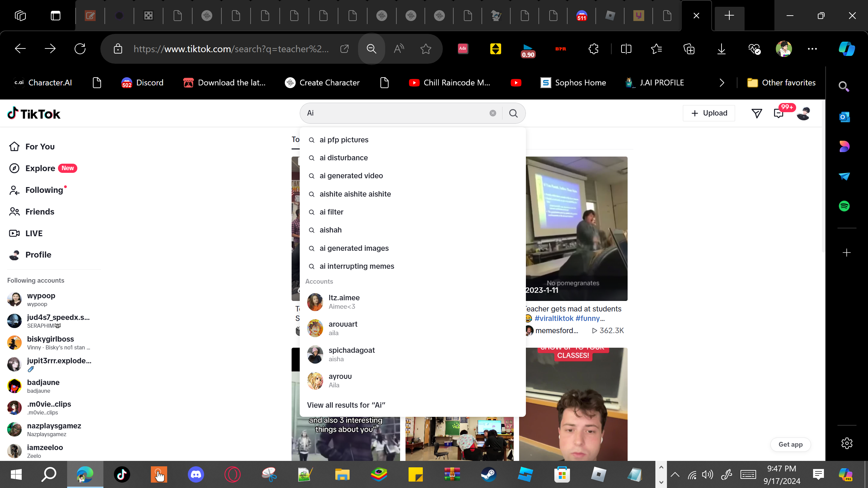The height and width of the screenshot is (488, 868).
Task: Open Spotify in Edge sidebar
Action: click(844, 206)
